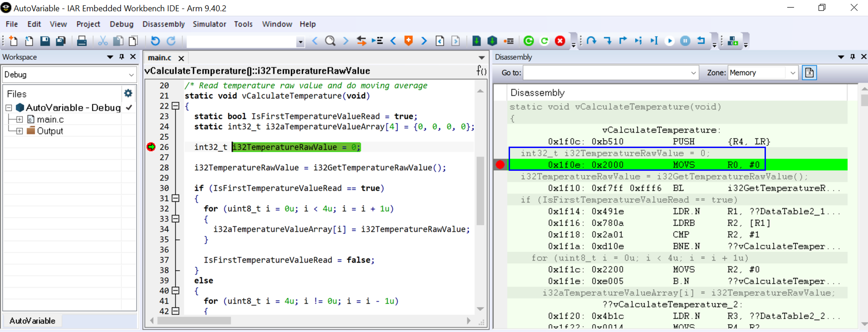Toggle a breakpoint using the orange breakpoint icon
The image size is (868, 332).
click(408, 41)
